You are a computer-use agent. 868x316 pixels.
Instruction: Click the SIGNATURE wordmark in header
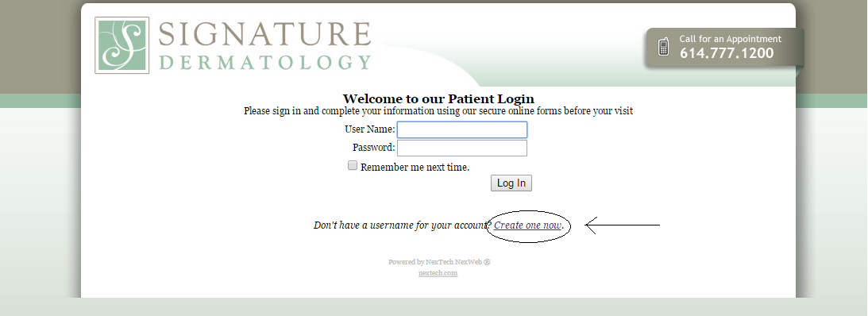pos(264,34)
